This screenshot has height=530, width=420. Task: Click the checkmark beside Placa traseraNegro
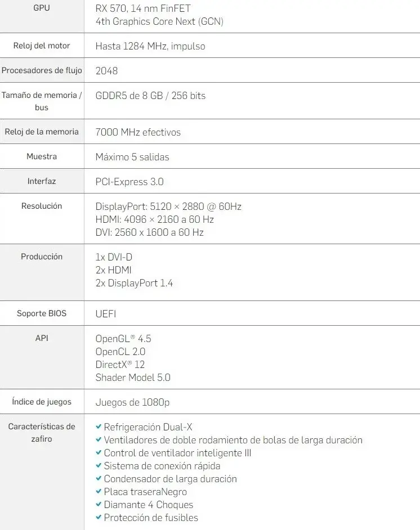(x=99, y=491)
